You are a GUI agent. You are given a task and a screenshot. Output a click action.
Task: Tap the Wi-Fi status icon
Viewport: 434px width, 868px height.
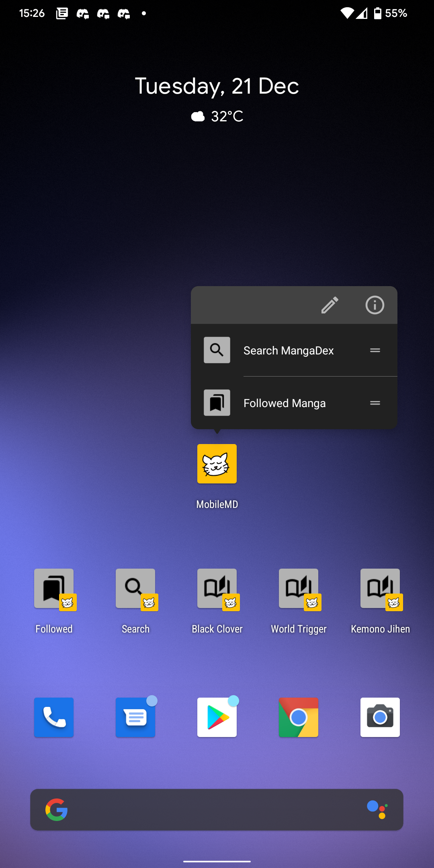pos(347,13)
